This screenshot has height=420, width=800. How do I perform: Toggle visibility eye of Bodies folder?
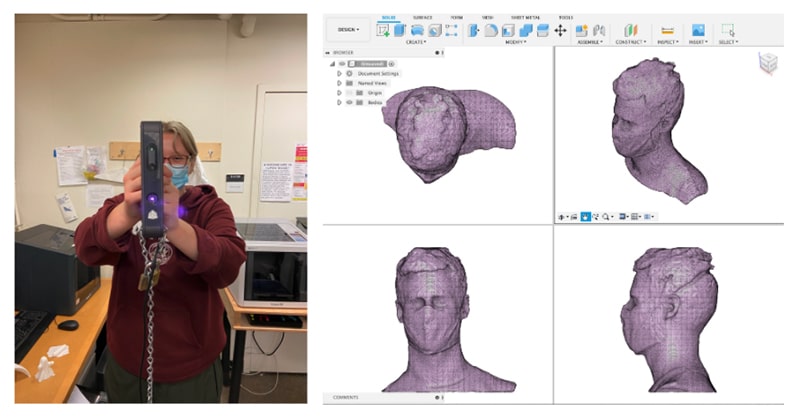click(349, 102)
